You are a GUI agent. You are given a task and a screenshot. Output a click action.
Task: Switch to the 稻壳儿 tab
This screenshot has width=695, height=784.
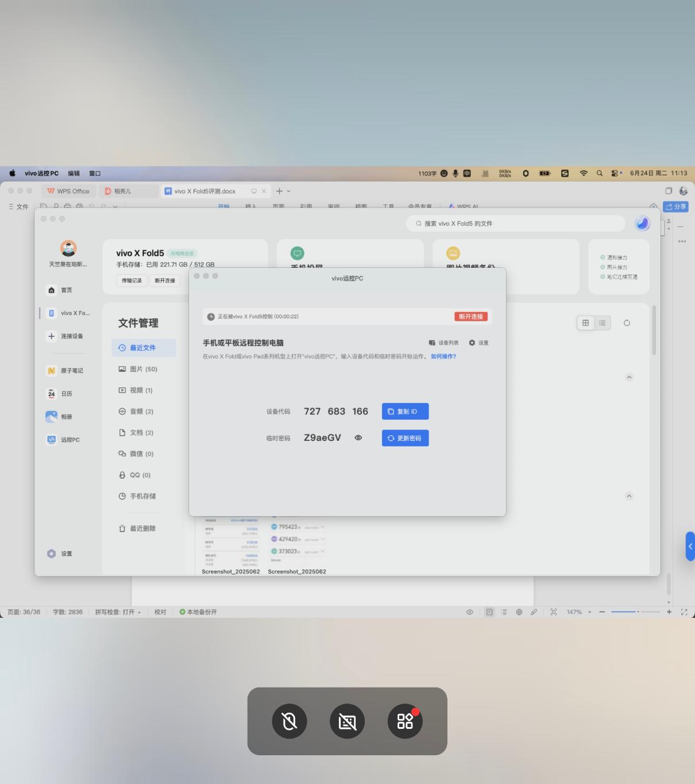(128, 191)
